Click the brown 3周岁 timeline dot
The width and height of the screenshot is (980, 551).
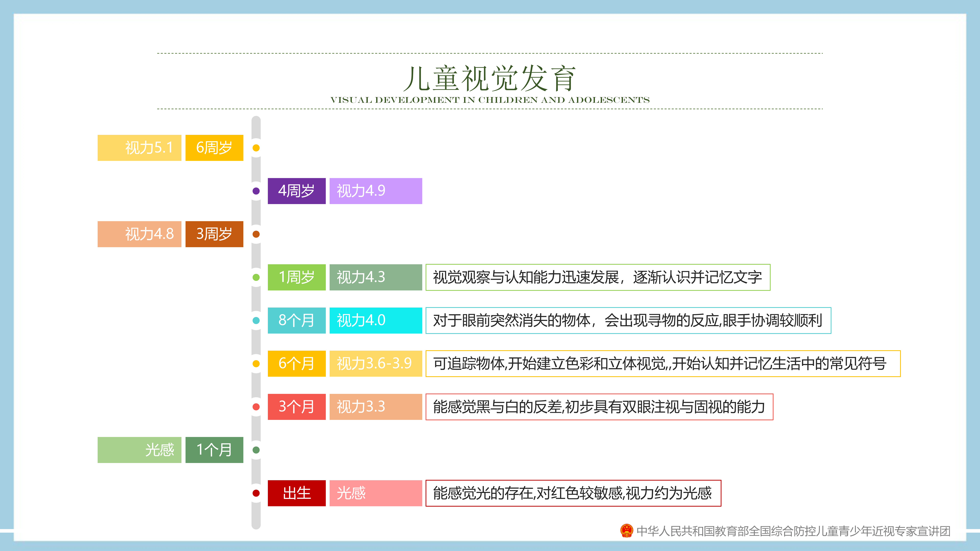point(256,234)
